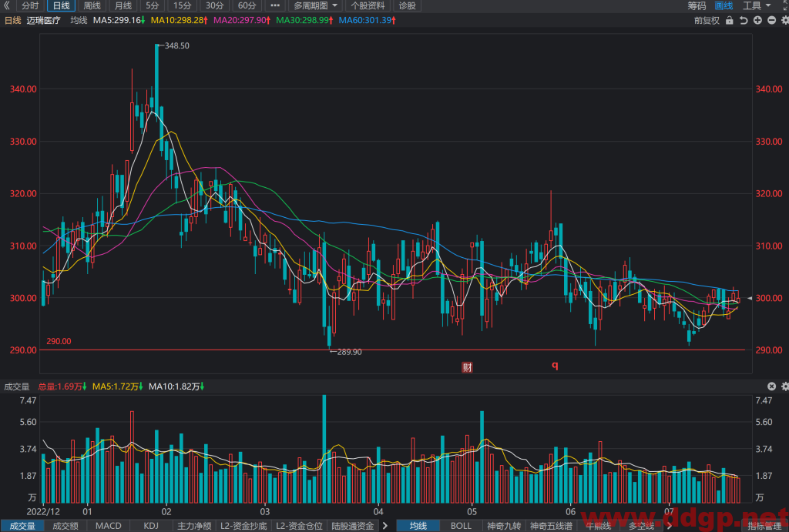Click MA5:299.16 indicator value
The height and width of the screenshot is (532, 789).
coord(119,20)
